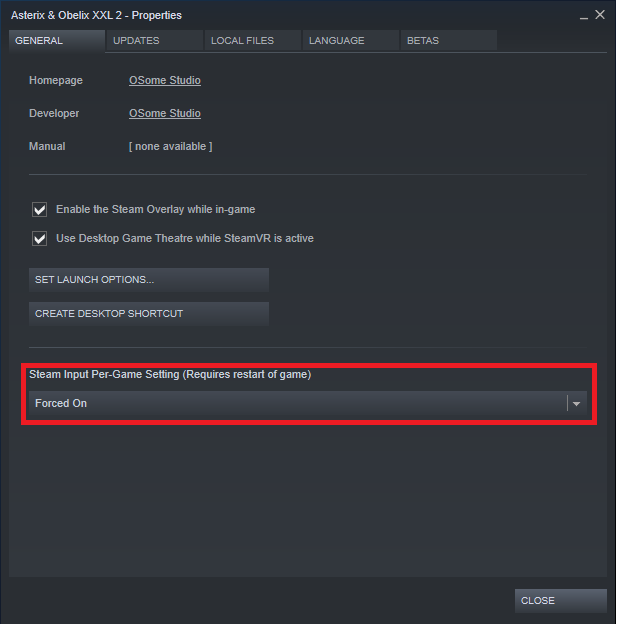Select the GENERAL tab
The image size is (617, 624).
pos(57,41)
